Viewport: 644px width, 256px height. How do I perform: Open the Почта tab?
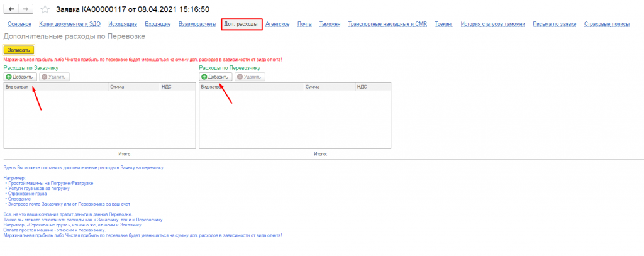tap(304, 25)
